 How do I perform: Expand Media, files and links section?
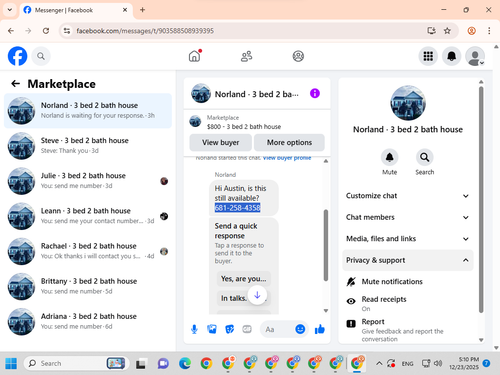(408, 239)
